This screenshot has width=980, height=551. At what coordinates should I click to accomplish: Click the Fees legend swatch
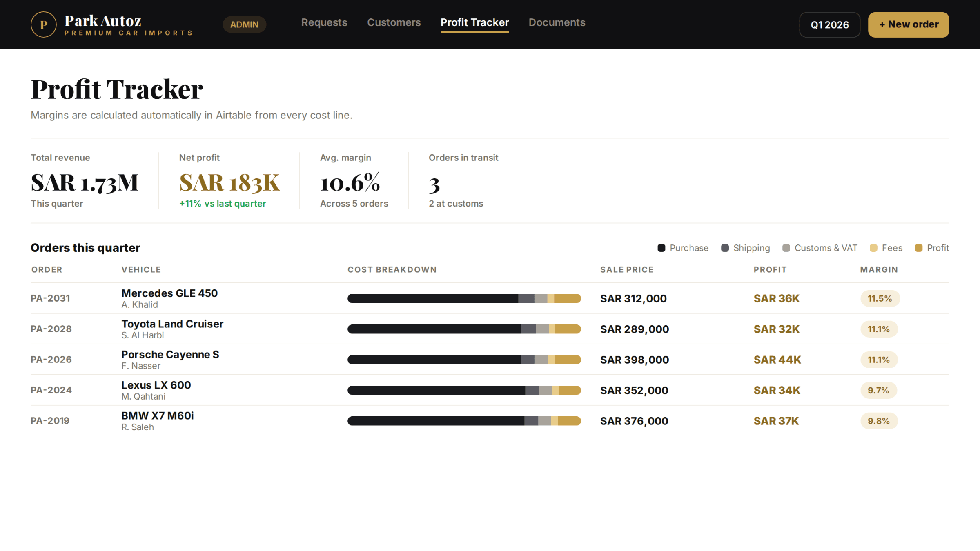coord(873,248)
